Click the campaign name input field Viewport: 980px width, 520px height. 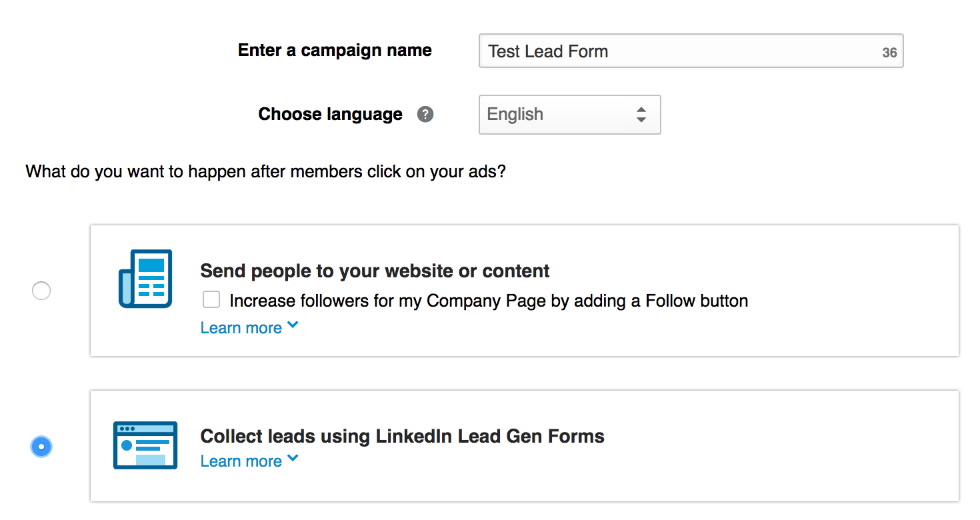click(x=667, y=51)
